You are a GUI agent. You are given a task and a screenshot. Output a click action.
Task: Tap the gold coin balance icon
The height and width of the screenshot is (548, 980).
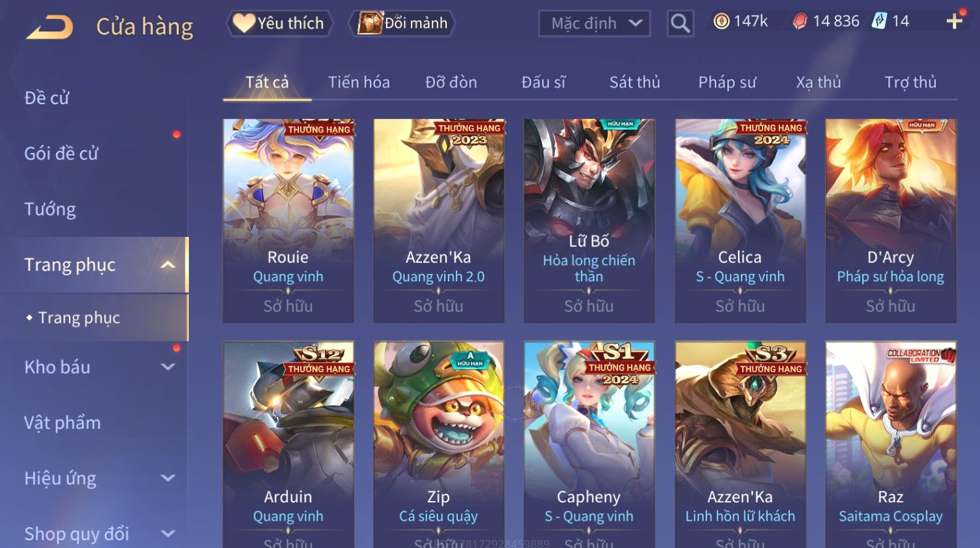tap(721, 21)
